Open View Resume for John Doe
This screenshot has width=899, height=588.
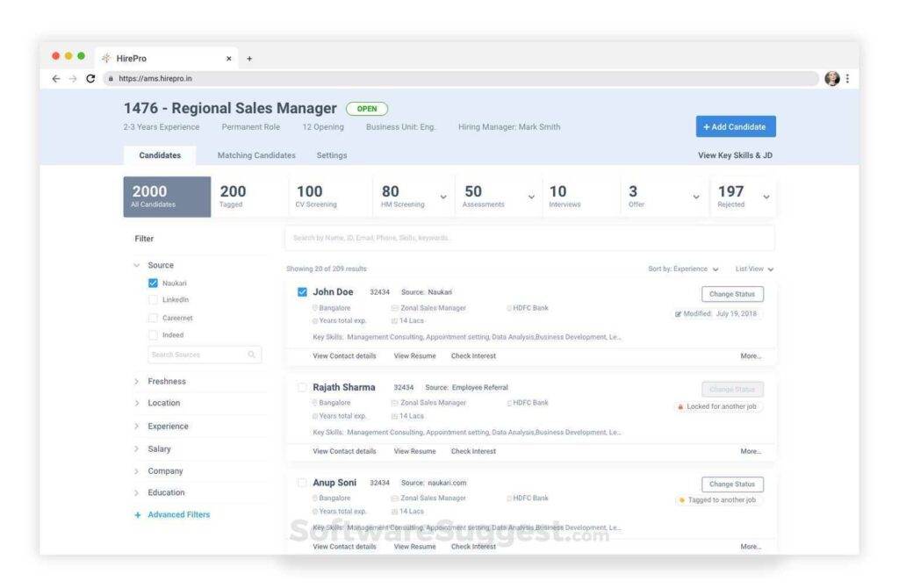click(x=414, y=355)
